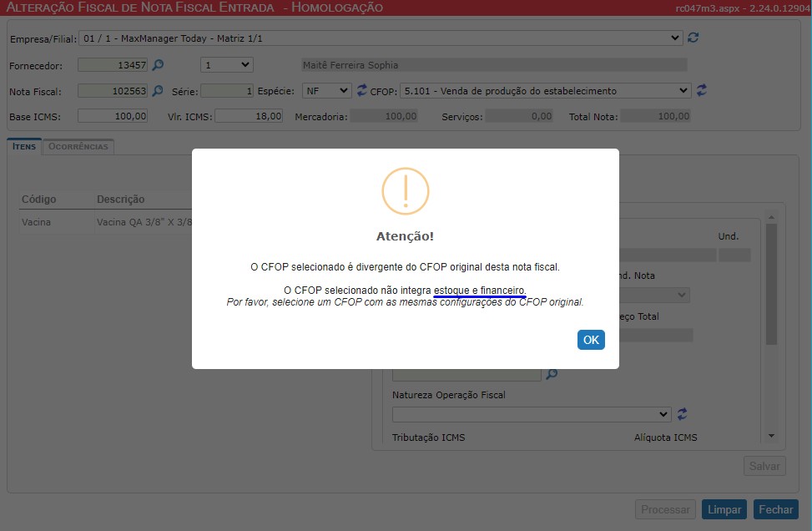
Task: Select item description Vacina QA 3/8"
Action: coord(144,222)
